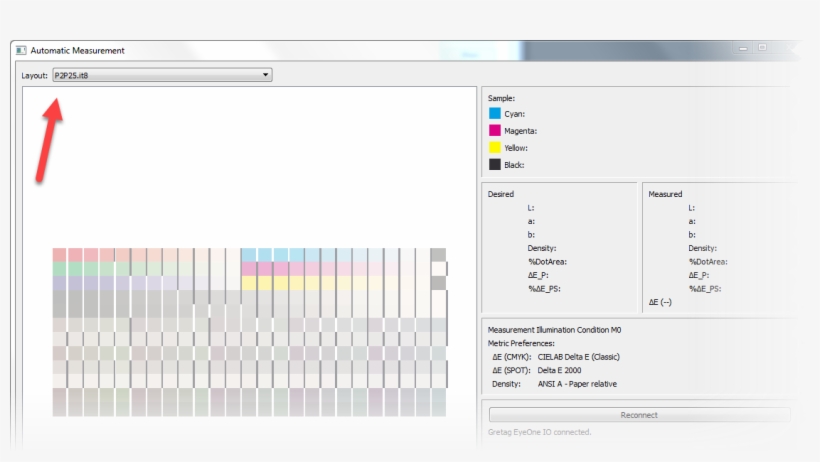820x462 pixels.
Task: Maximize the Automatic Measurement window
Action: coord(762,48)
